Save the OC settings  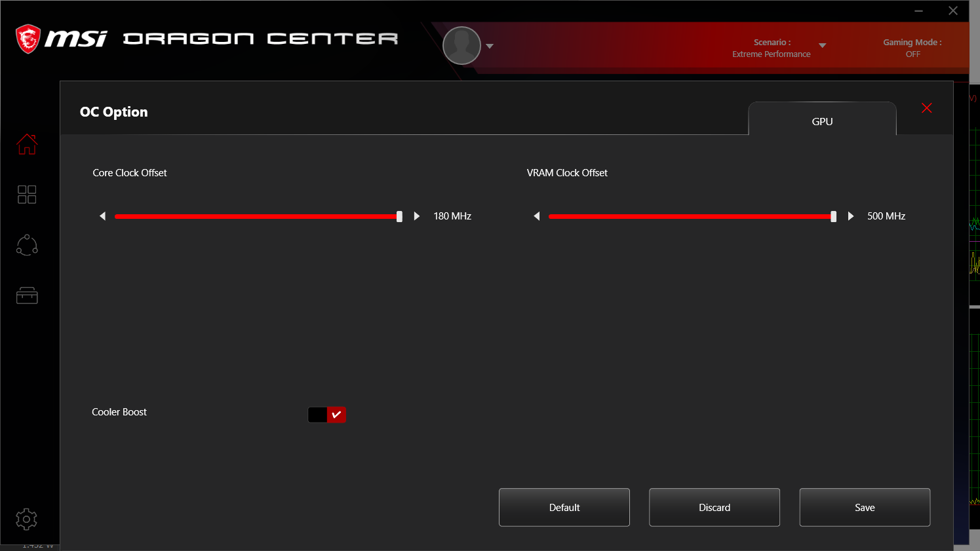coord(865,507)
